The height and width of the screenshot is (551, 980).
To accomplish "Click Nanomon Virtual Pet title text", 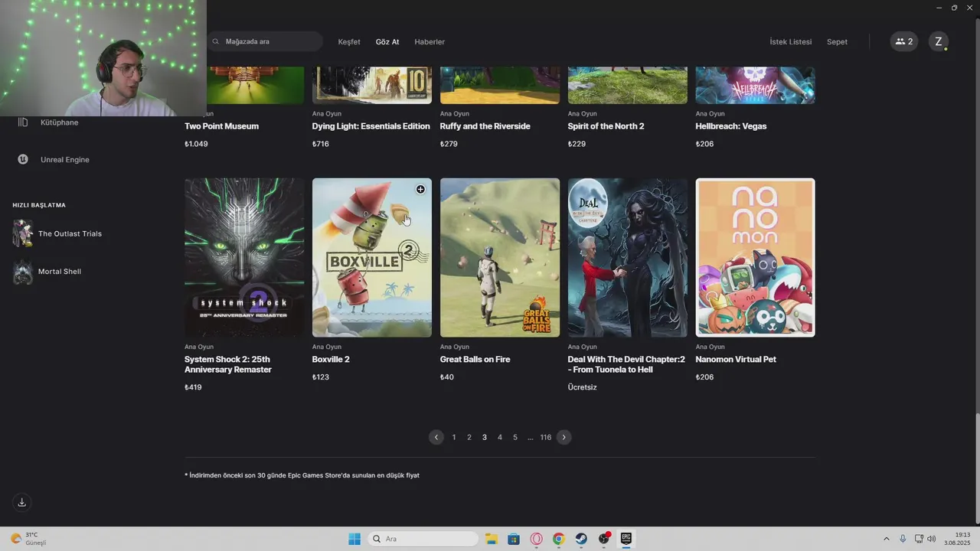I will coord(736,360).
